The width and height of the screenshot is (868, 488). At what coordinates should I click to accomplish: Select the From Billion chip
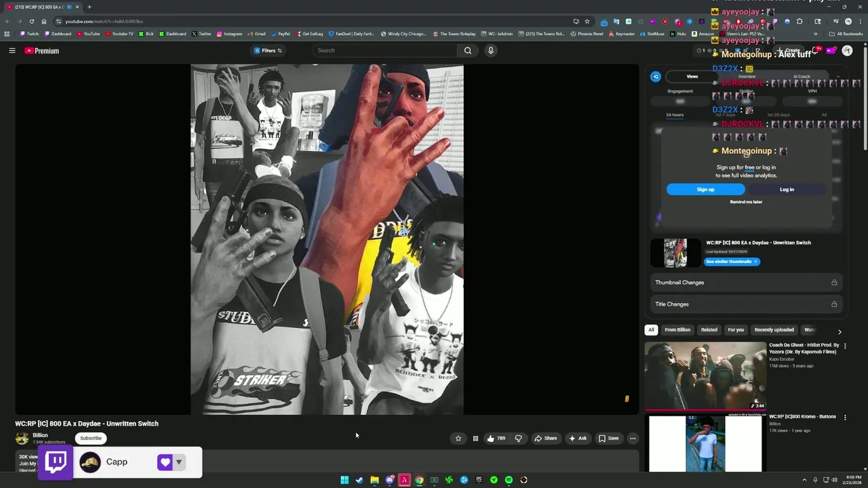click(x=677, y=330)
